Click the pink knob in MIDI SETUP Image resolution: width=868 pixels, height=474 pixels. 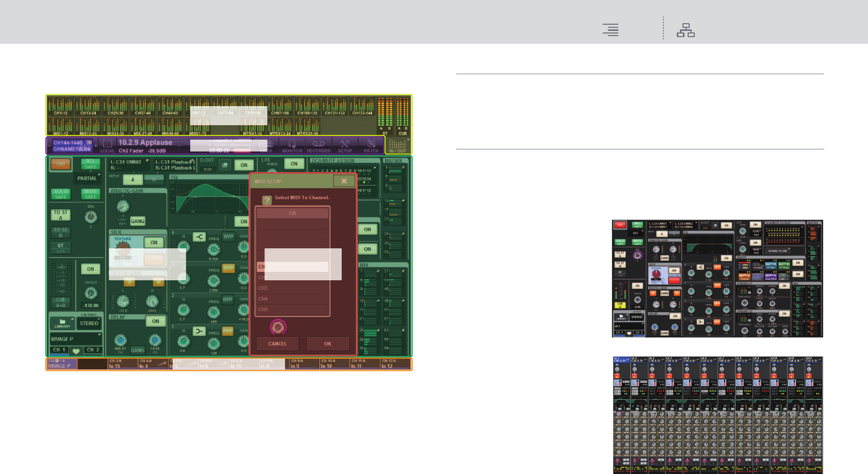(x=278, y=327)
